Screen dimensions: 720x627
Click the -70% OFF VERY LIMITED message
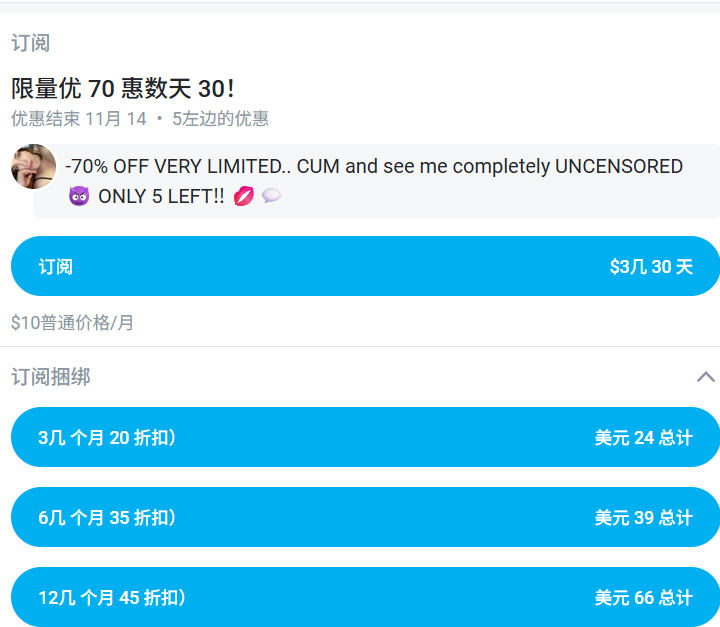coord(374,166)
